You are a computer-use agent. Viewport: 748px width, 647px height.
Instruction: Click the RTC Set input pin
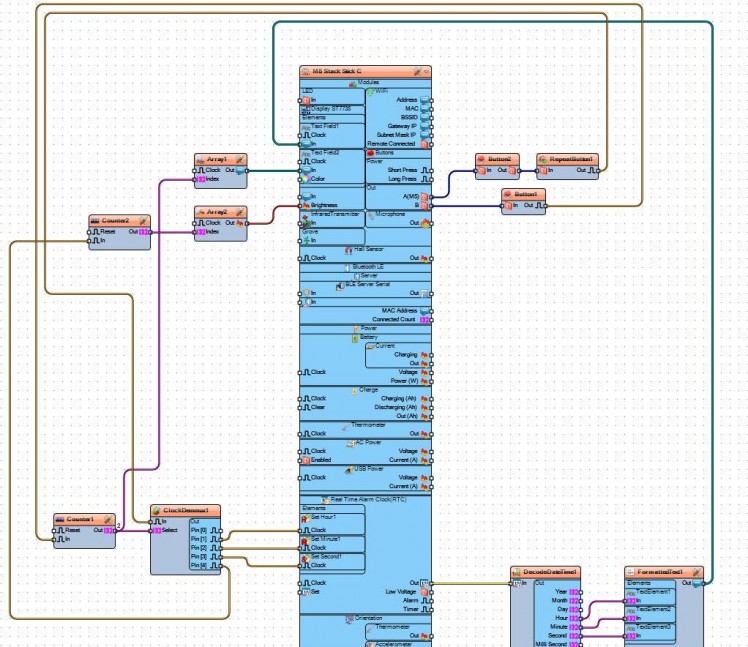pyautogui.click(x=300, y=592)
